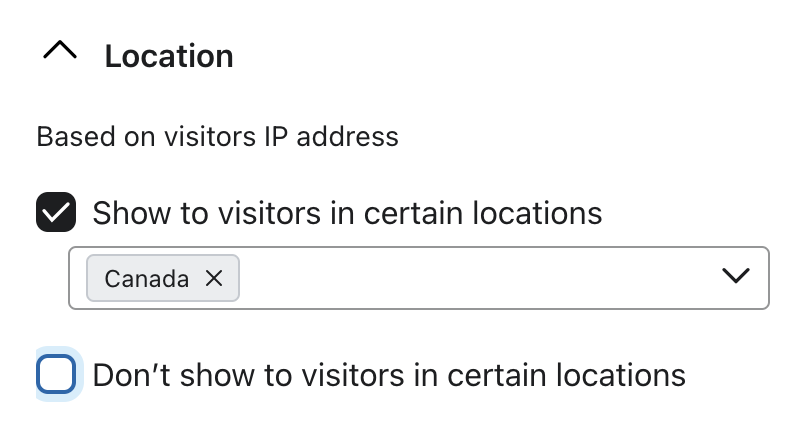Expand the country list using the down chevron
The image size is (812, 442).
tap(736, 277)
